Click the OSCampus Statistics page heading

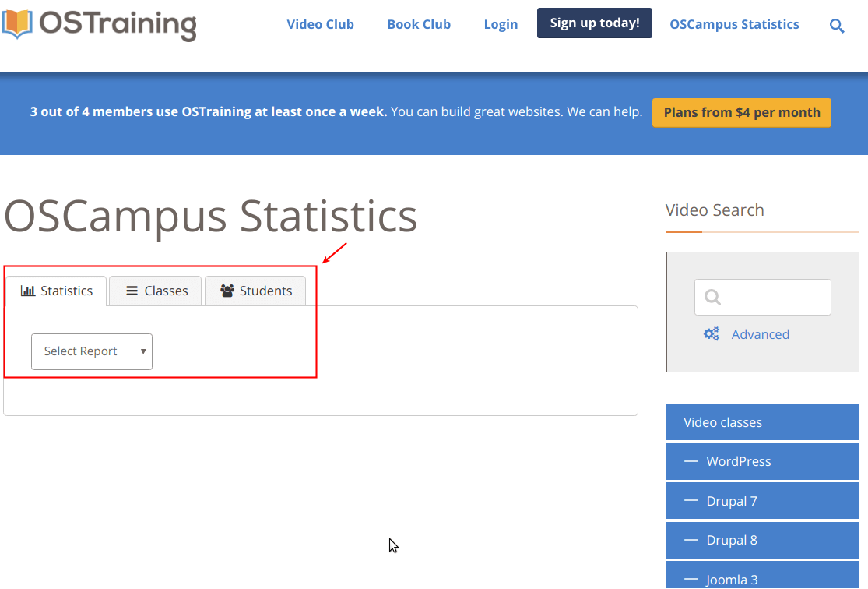210,217
